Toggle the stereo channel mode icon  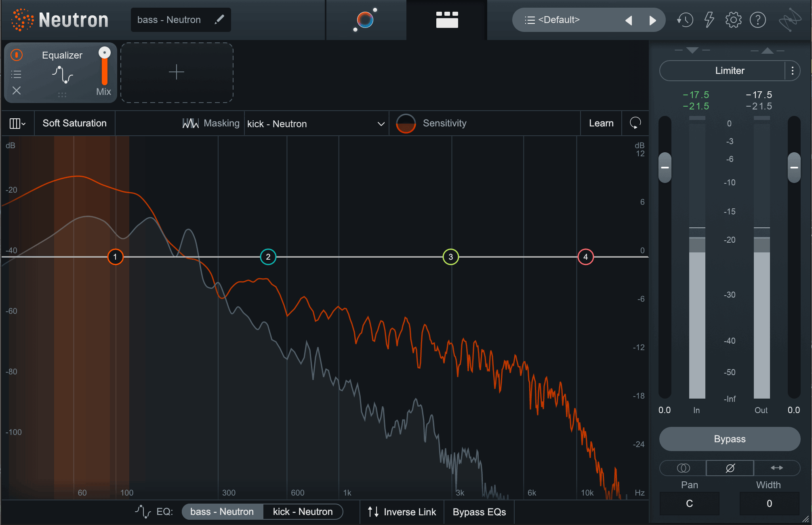[683, 468]
